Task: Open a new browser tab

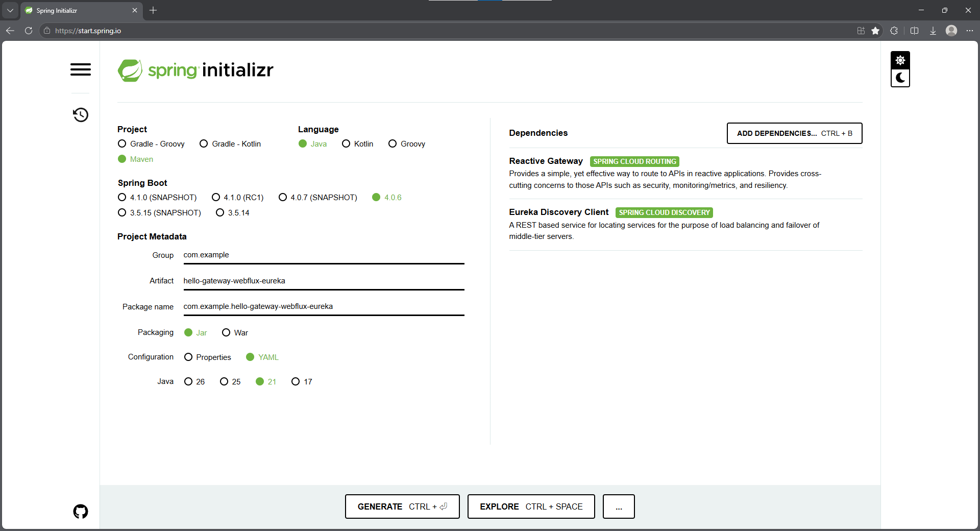Action: (x=153, y=10)
